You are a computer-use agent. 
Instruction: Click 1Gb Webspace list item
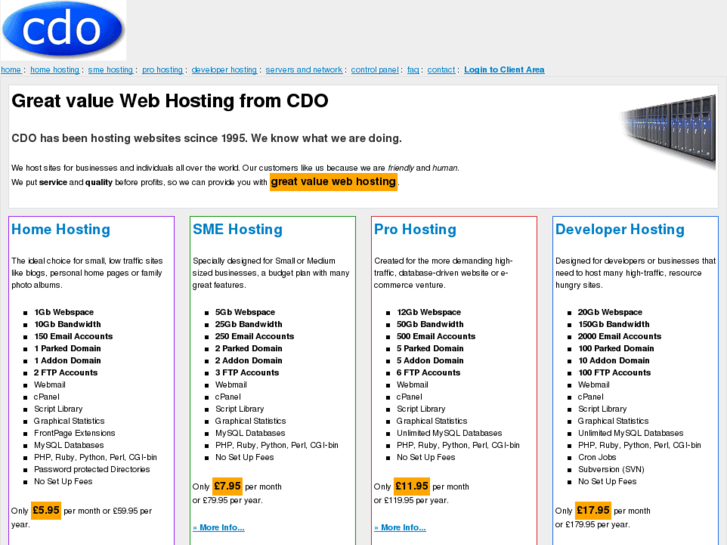coord(64,312)
